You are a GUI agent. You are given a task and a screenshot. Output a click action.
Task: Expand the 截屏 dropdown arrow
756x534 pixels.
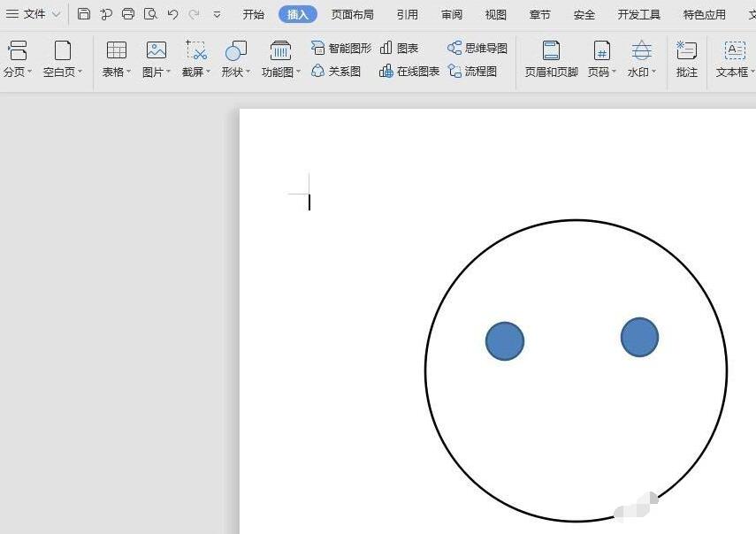[209, 72]
